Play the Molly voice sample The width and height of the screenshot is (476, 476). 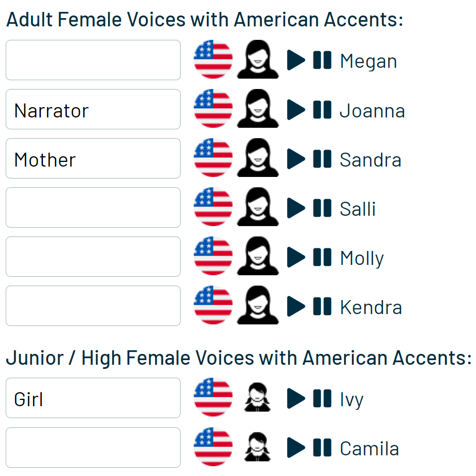(x=295, y=257)
